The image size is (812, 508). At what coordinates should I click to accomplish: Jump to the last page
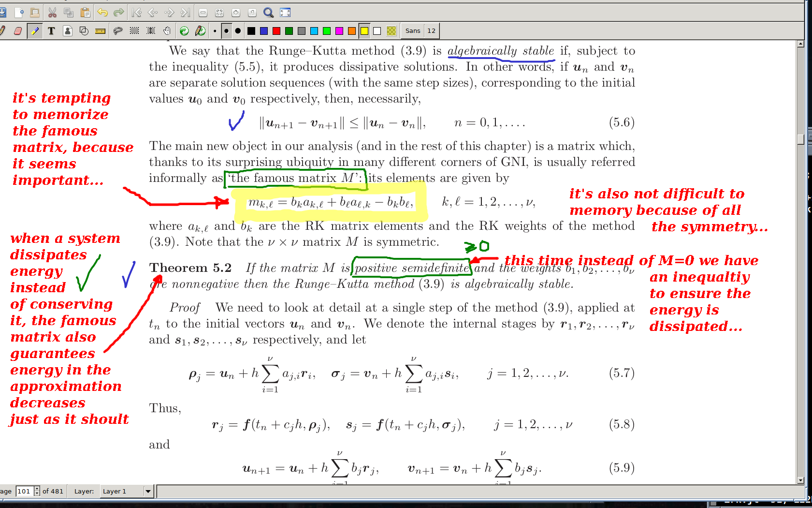[185, 13]
